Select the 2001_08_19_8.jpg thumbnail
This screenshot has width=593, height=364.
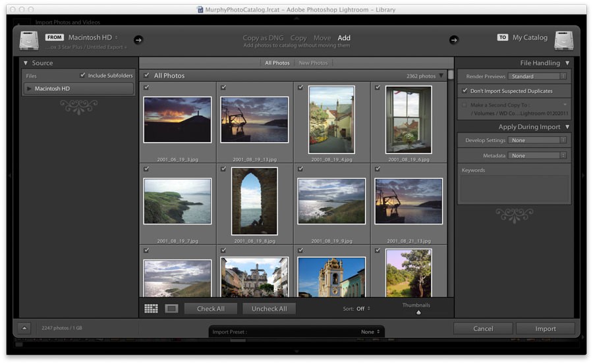(254, 201)
